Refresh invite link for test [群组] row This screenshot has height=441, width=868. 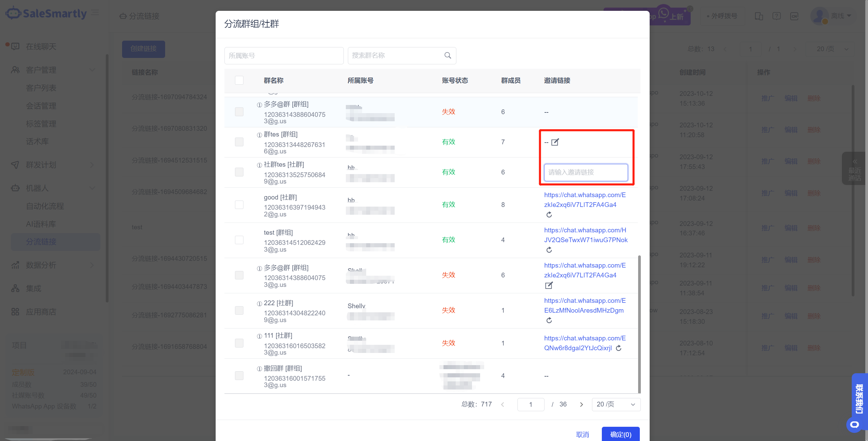[549, 250]
